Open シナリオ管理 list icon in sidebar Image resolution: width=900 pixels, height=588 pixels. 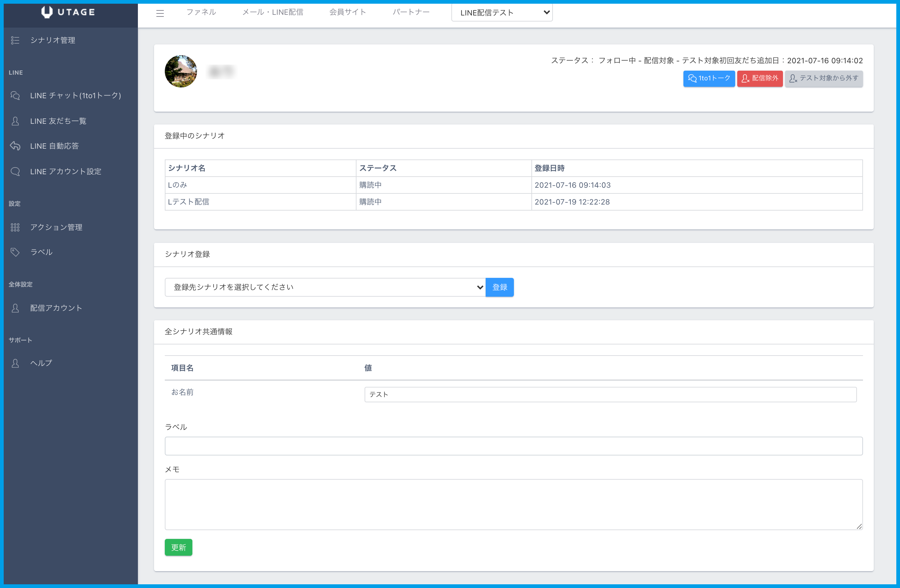click(x=15, y=40)
